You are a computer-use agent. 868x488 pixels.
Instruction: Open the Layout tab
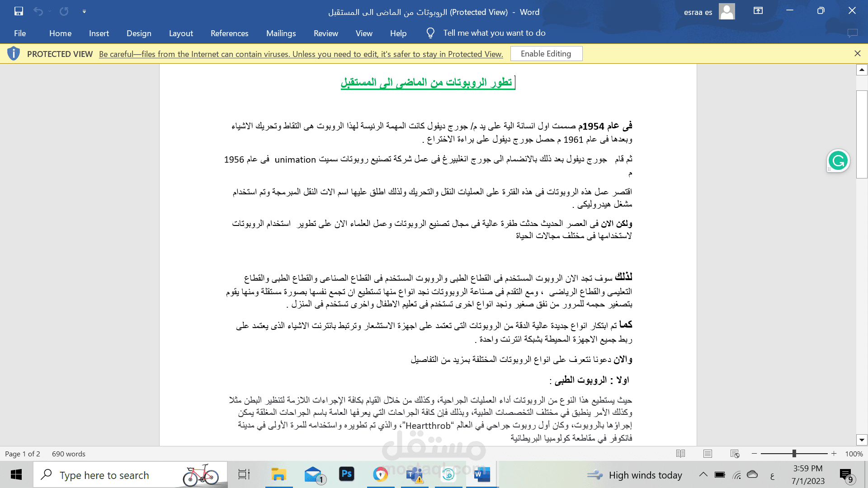coord(181,33)
